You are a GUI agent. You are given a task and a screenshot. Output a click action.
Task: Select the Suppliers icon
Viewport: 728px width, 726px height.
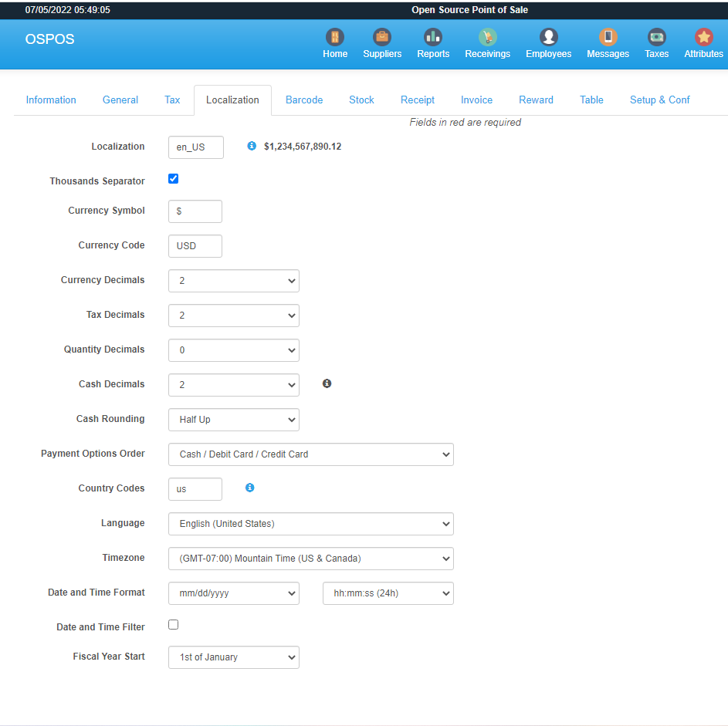(x=382, y=42)
